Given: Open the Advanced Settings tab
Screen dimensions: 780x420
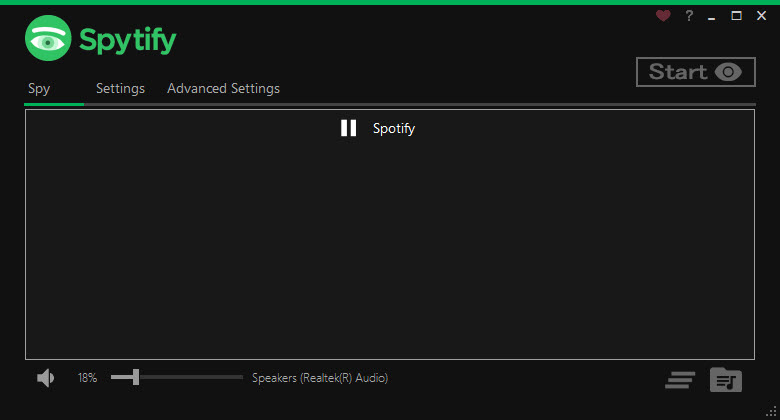Looking at the screenshot, I should click(223, 89).
